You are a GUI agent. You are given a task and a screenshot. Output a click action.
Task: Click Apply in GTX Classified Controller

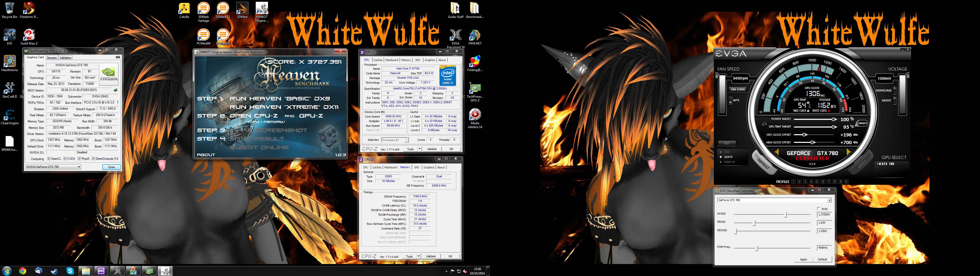click(x=803, y=259)
